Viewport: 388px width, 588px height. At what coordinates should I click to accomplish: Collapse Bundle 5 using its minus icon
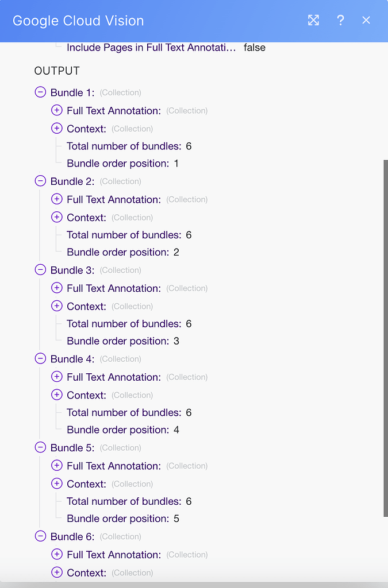(40, 447)
